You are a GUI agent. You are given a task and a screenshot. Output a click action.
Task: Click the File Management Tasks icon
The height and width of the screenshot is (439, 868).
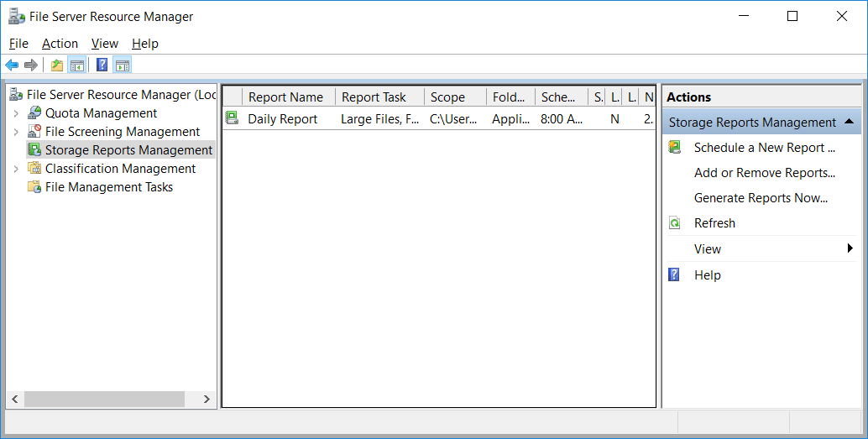[x=35, y=187]
